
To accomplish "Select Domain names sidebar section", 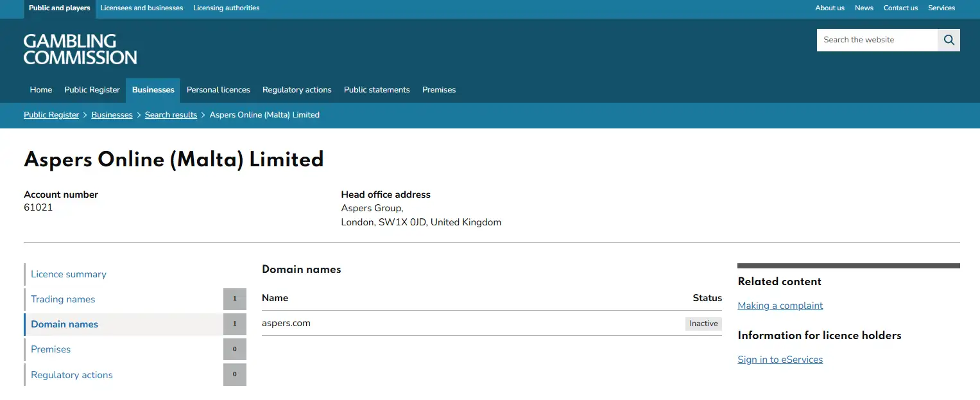I will (65, 324).
